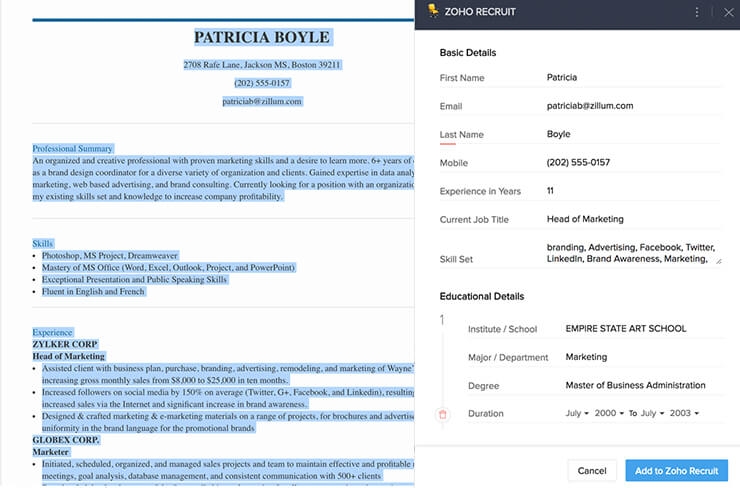Click the Marketer job title in resume
The width and height of the screenshot is (740, 488).
[50, 452]
